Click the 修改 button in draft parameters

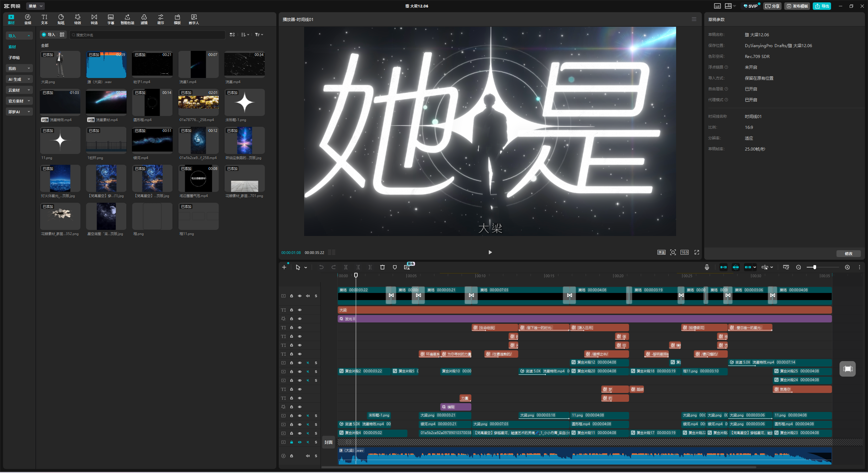click(x=848, y=254)
